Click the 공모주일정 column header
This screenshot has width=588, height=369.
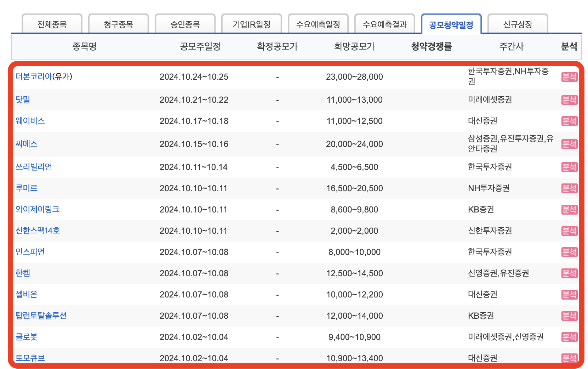coord(200,46)
